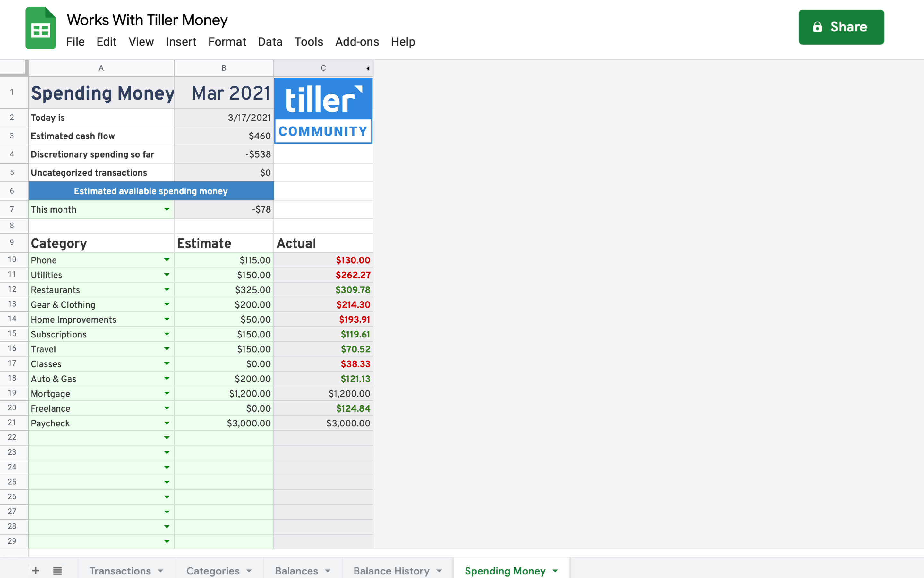Open the empty row 22 category dropdown
Image resolution: width=924 pixels, height=578 pixels.
167,438
